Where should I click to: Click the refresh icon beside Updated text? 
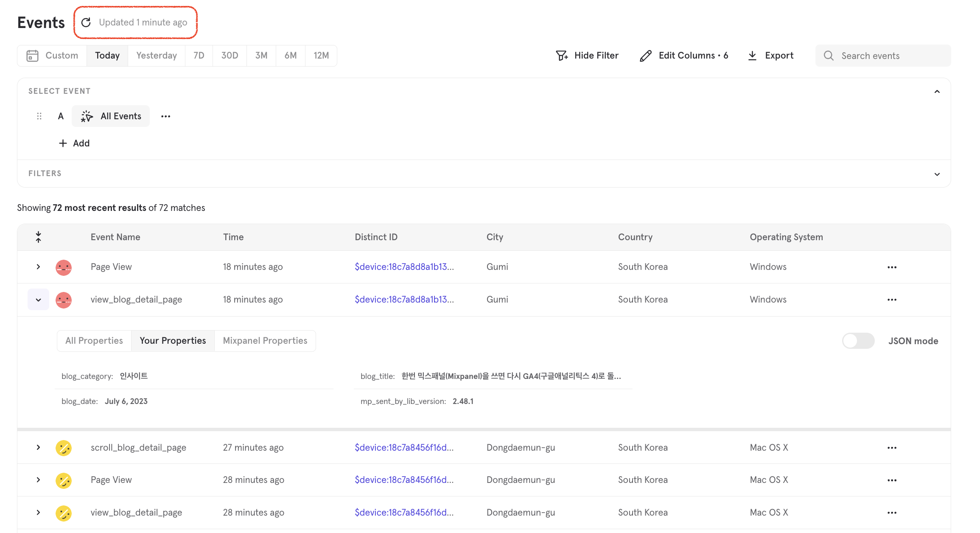click(86, 22)
